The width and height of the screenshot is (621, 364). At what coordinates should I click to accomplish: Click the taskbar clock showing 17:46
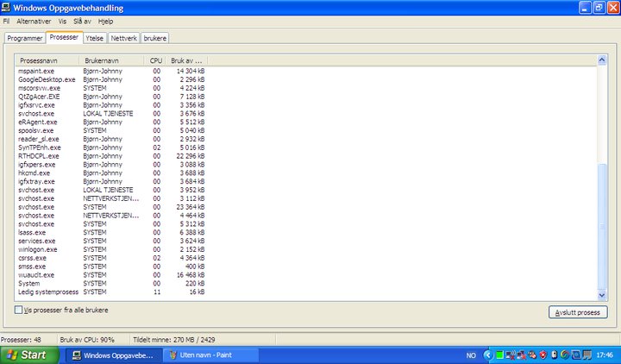[x=605, y=355]
